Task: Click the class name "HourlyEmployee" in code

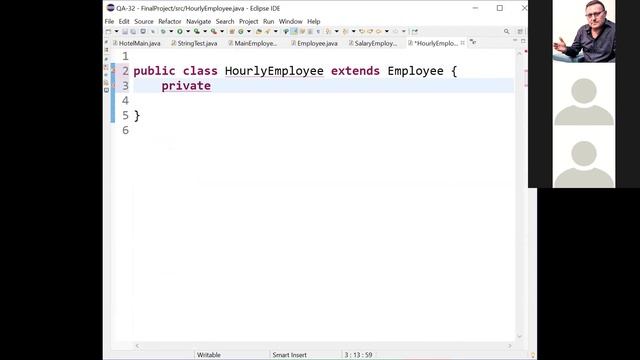Action: coord(274,71)
